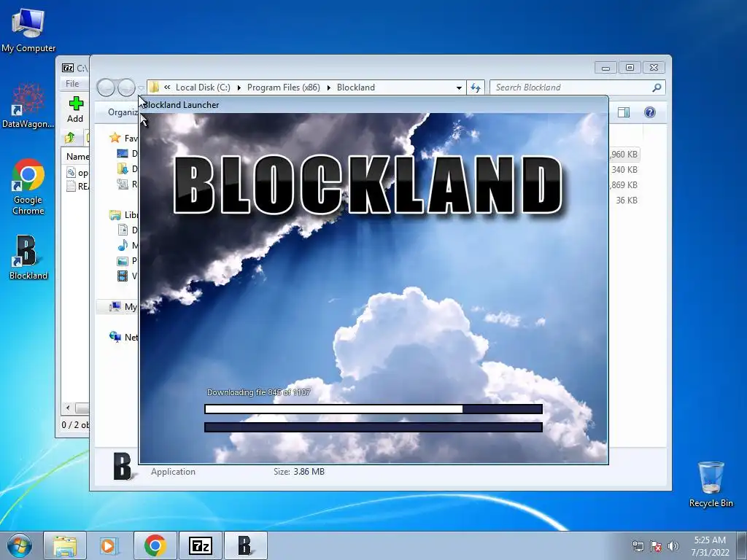Open the address bar history dropdown
Image resolution: width=747 pixels, height=560 pixels.
[x=459, y=87]
